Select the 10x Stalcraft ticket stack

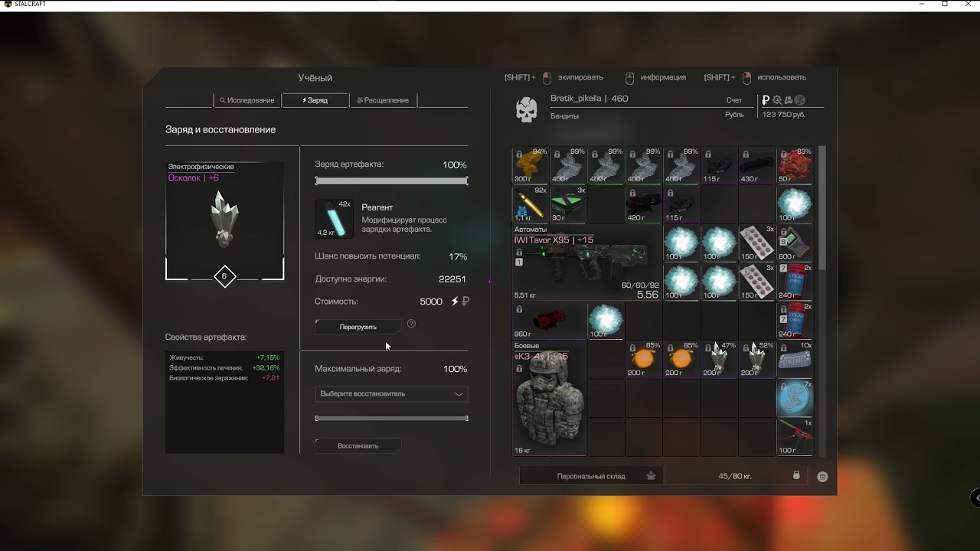(795, 360)
